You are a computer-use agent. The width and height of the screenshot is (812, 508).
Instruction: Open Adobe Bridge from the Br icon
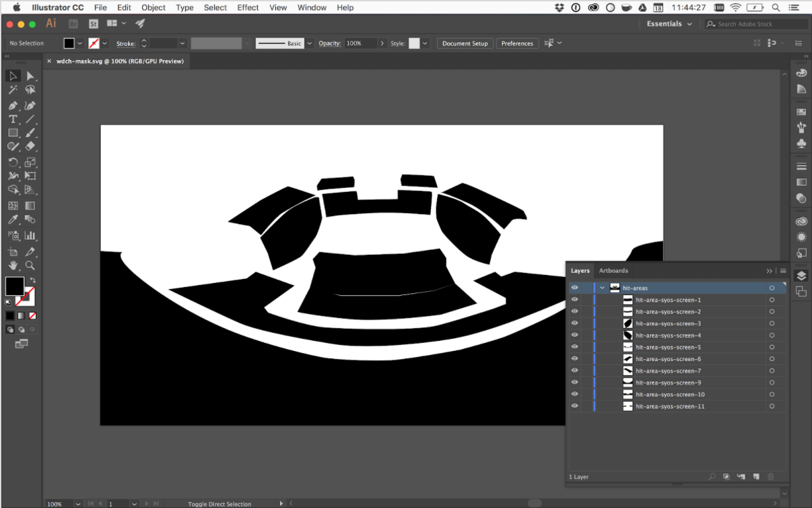[73, 24]
